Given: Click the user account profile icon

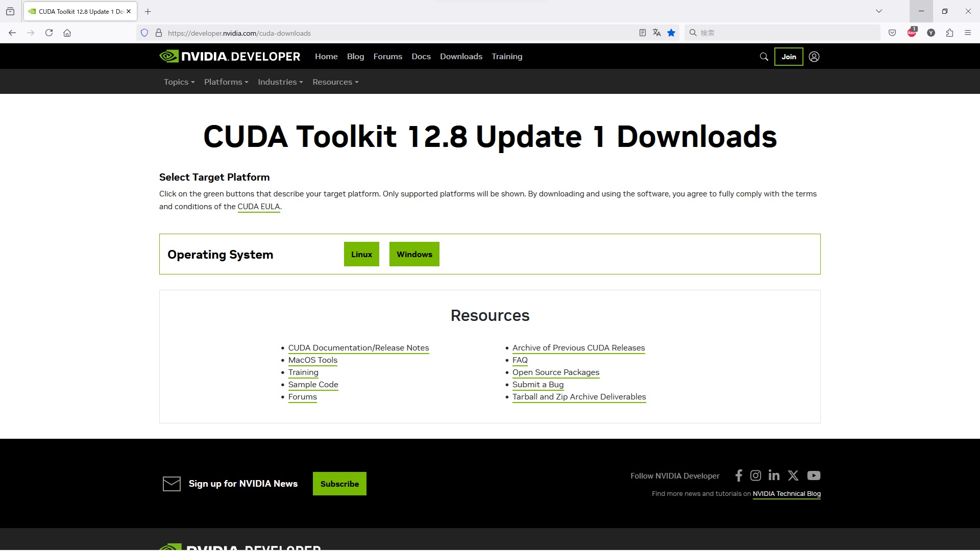Looking at the screenshot, I should click(x=814, y=57).
